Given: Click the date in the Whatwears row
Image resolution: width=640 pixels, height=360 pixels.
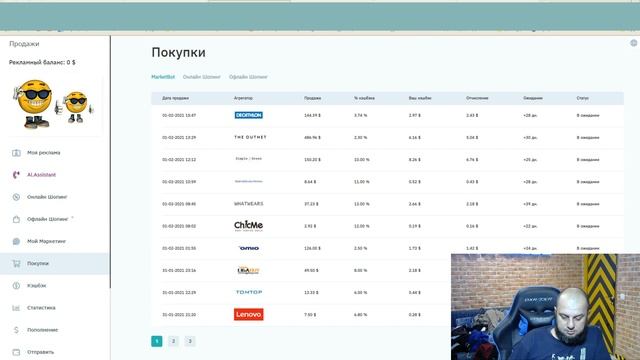Looking at the screenshot, I should (x=179, y=204).
